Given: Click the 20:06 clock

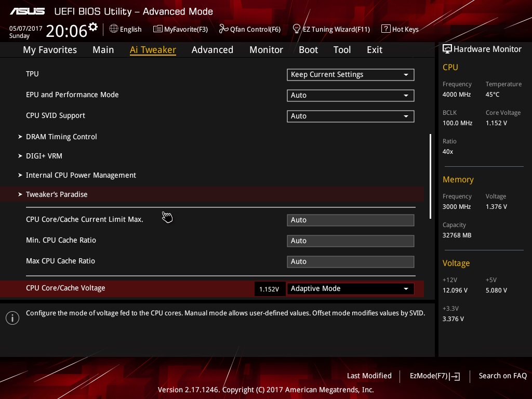Looking at the screenshot, I should [66, 31].
